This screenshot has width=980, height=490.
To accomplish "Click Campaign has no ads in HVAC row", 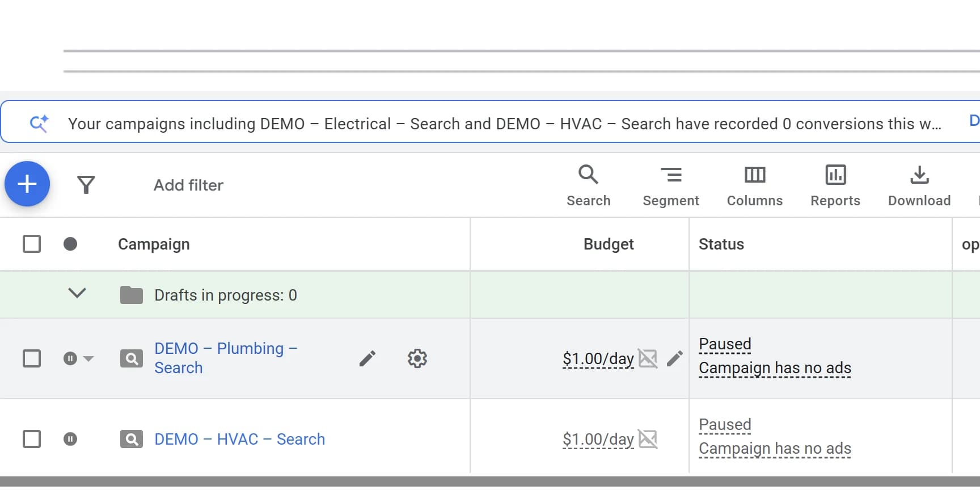I will pos(775,449).
